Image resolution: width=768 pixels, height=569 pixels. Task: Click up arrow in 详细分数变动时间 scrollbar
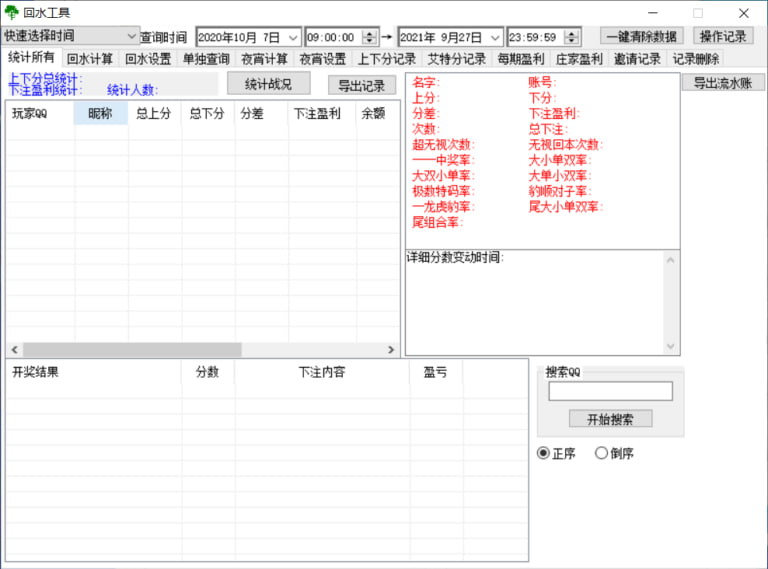click(671, 258)
